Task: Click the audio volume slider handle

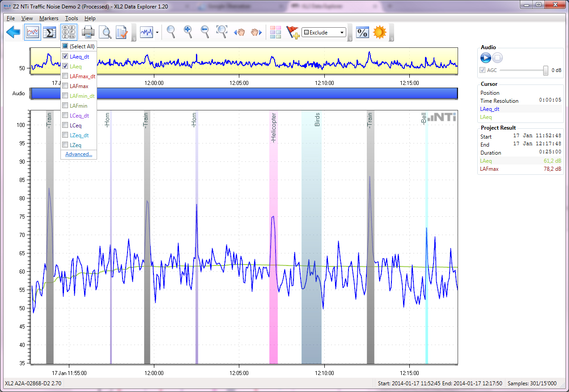Action: (545, 70)
